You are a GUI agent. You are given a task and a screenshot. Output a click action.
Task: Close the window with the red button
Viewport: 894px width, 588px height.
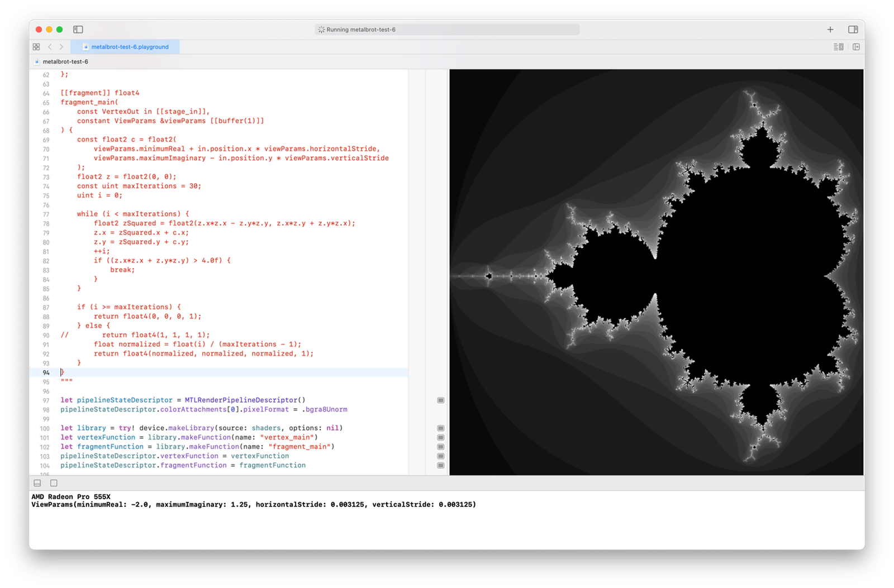coord(39,30)
